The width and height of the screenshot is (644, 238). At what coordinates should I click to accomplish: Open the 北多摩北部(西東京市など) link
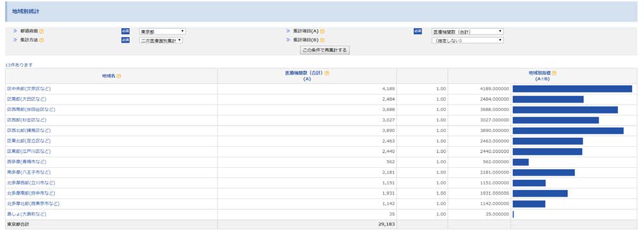point(33,204)
